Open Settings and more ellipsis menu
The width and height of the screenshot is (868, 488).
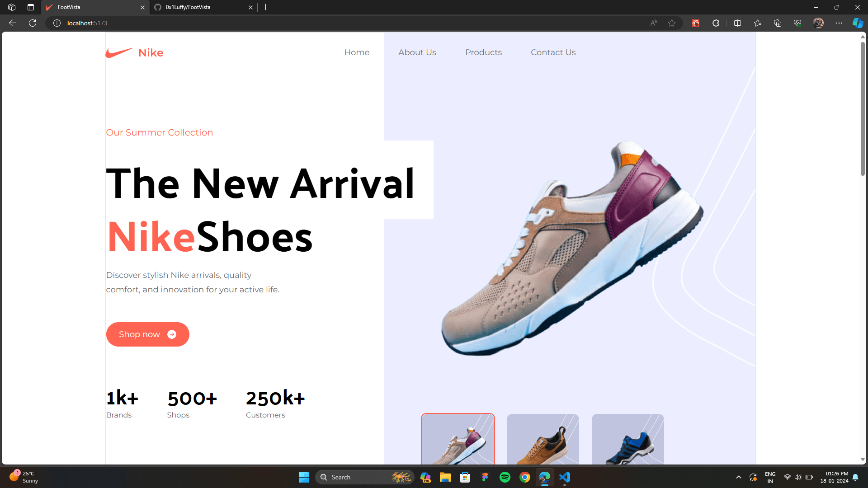point(839,23)
